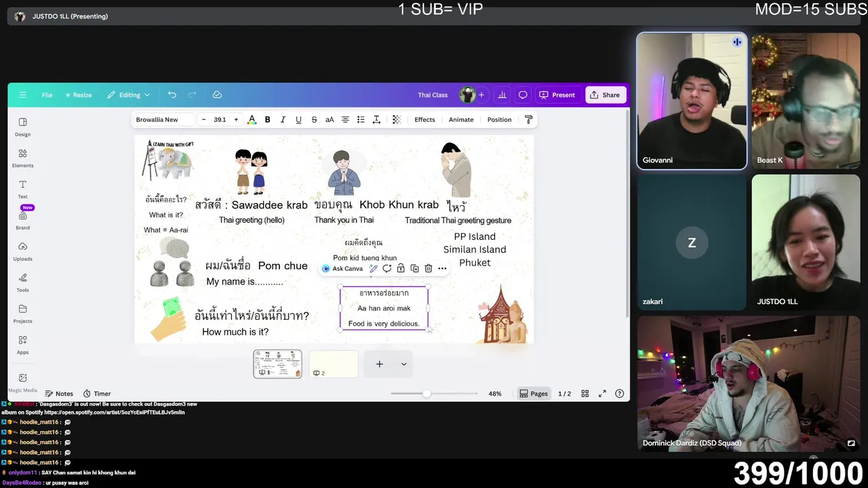Select the Food is very delicious text
Screen dimensions: 868x488
pos(384,324)
